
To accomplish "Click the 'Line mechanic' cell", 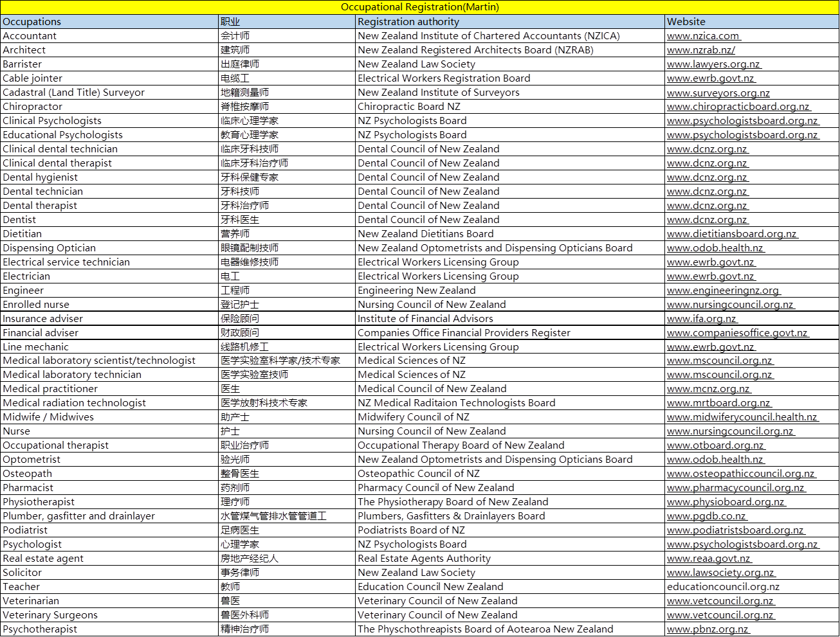I will pyautogui.click(x=110, y=347).
